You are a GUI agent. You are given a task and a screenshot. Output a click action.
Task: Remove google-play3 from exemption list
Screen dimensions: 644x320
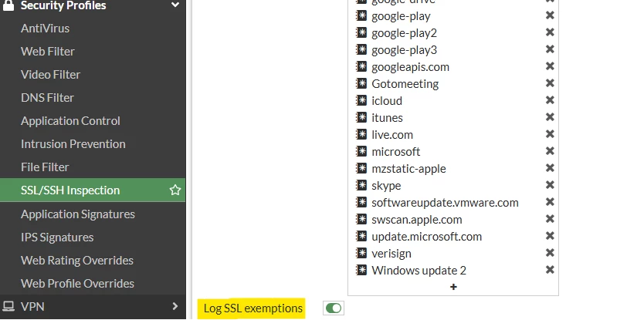pos(550,49)
